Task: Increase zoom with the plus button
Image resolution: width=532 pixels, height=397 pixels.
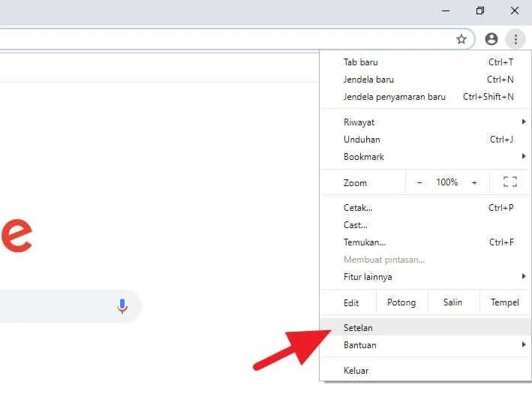Action: (474, 182)
